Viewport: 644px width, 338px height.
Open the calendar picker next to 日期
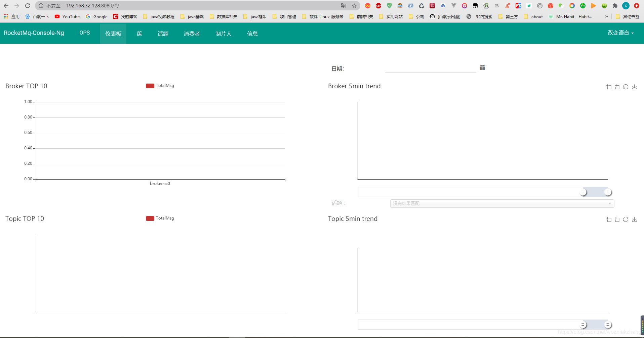(x=483, y=67)
